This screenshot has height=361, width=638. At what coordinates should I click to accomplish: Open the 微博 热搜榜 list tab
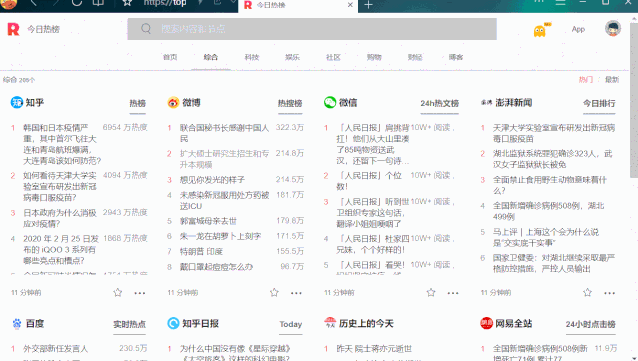pyautogui.click(x=290, y=103)
